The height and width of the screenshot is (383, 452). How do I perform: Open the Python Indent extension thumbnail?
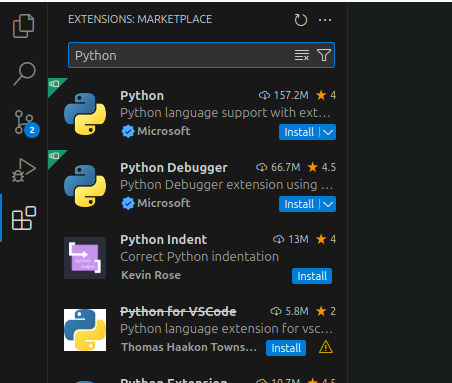pyautogui.click(x=85, y=258)
